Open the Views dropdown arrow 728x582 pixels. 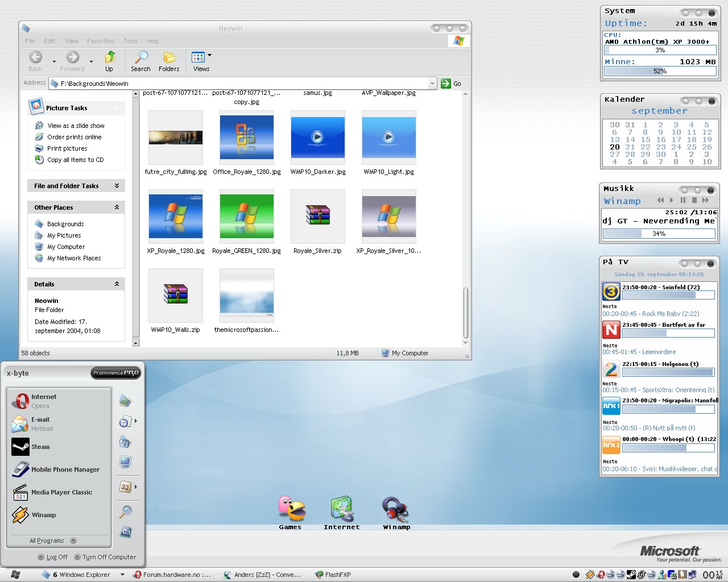pos(209,55)
